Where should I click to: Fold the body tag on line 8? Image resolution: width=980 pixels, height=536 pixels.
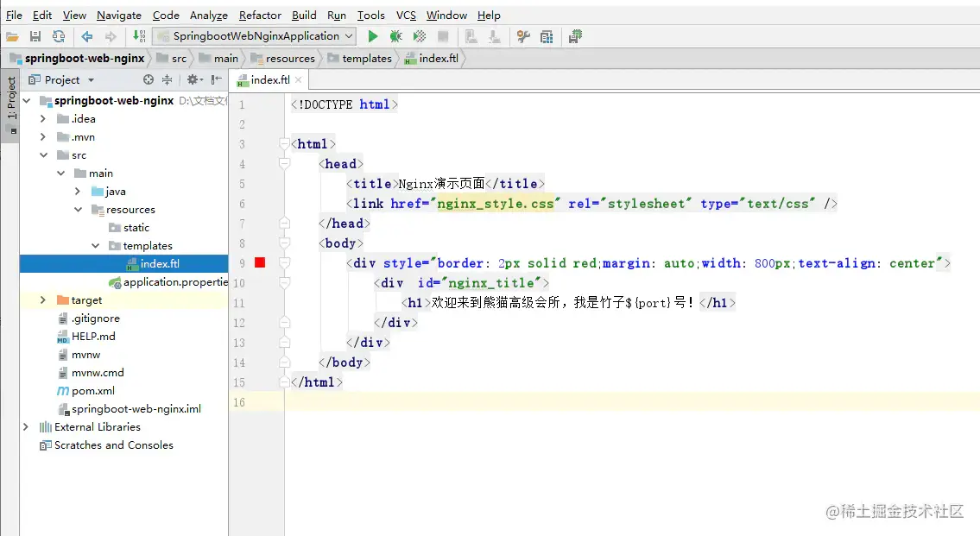point(284,243)
